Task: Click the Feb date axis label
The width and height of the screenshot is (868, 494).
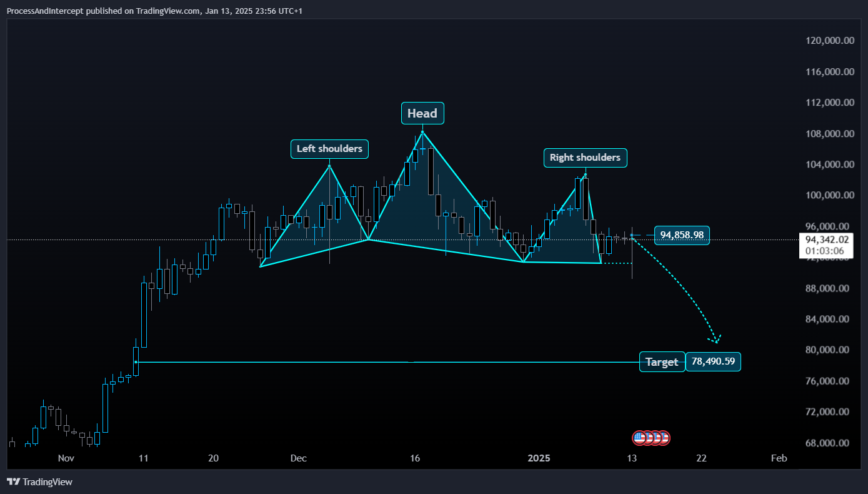Action: click(x=779, y=458)
